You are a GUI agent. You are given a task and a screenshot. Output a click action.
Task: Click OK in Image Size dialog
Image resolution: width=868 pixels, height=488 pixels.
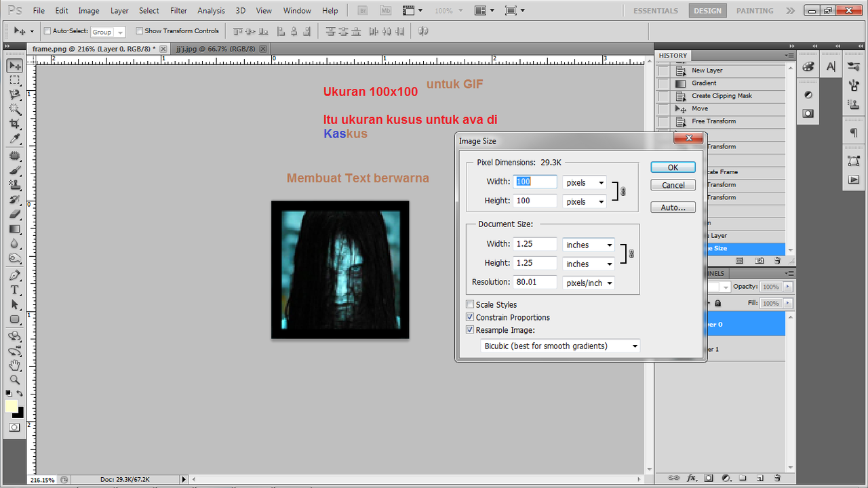673,167
